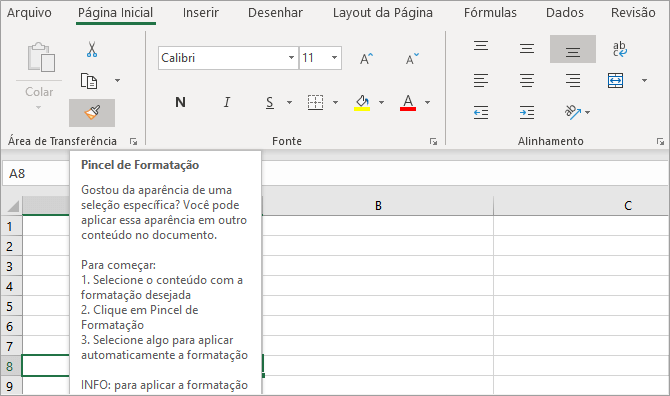The image size is (670, 396).
Task: Open Alinhamento group dialog launcher
Action: tap(660, 141)
